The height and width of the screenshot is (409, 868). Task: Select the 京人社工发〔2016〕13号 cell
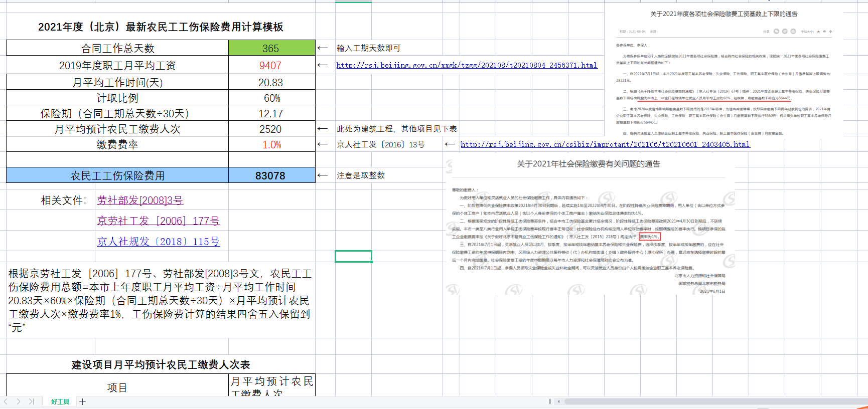[381, 144]
